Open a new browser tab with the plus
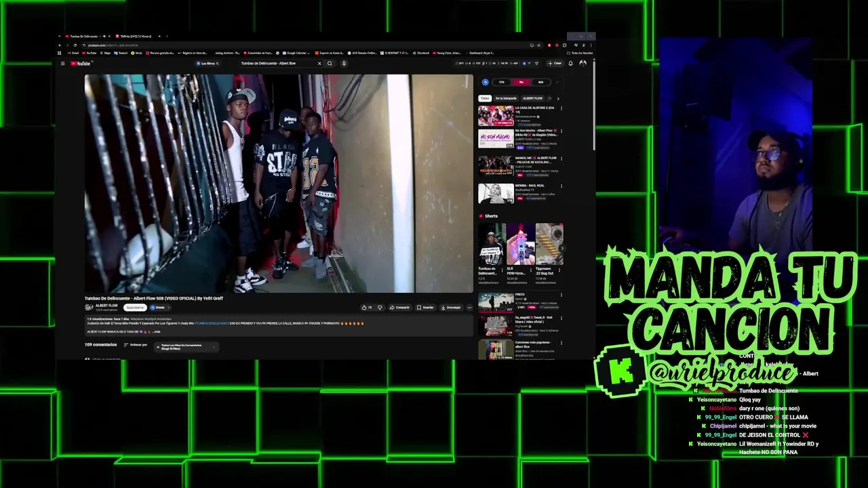The height and width of the screenshot is (488, 868). (x=167, y=36)
